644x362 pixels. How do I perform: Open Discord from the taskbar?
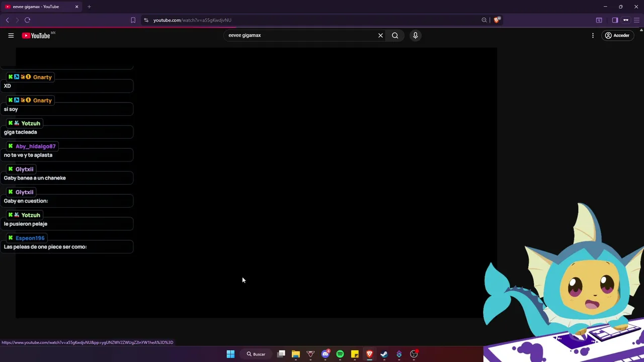(x=326, y=354)
